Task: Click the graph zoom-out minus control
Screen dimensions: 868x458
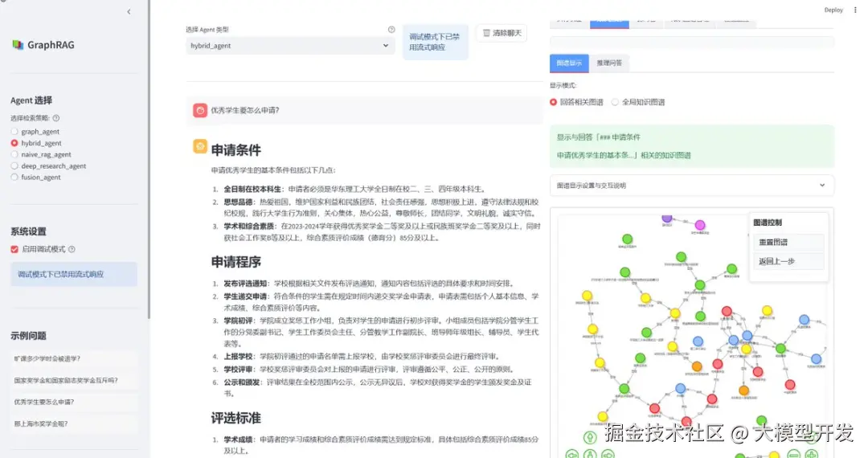Action: (793, 454)
